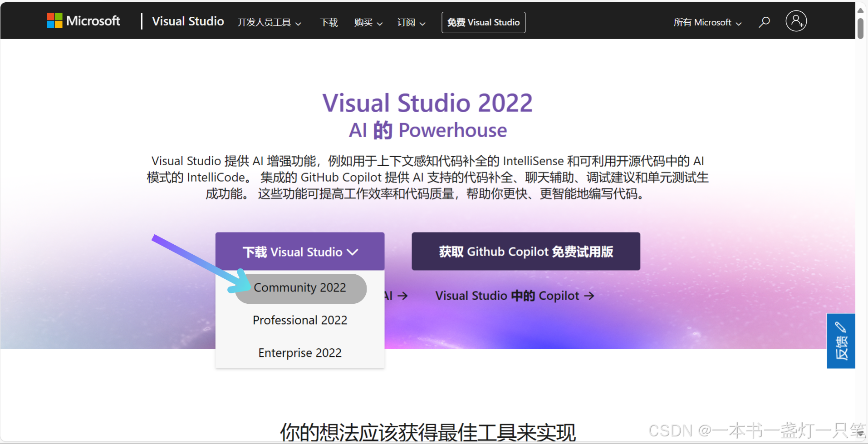The width and height of the screenshot is (868, 445).
Task: Click the vertical scrollbar thumb
Action: (x=860, y=29)
